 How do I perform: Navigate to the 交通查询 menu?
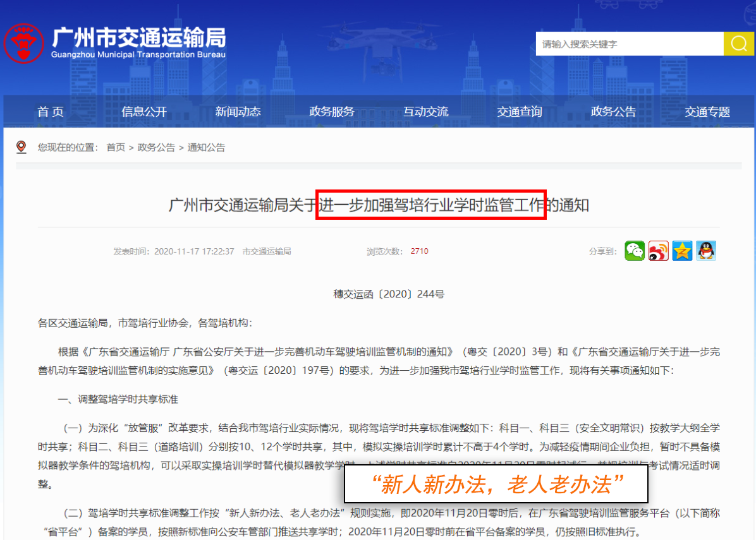pos(519,112)
